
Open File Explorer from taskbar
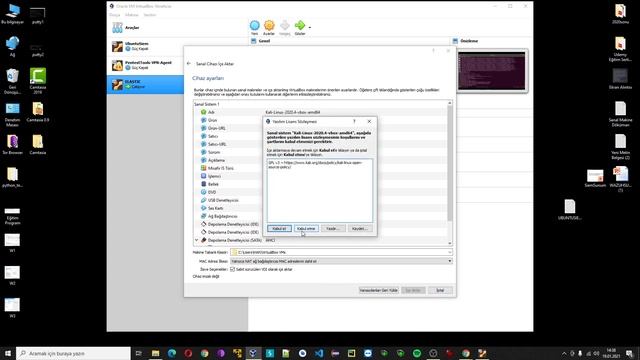pyautogui.click(x=156, y=353)
